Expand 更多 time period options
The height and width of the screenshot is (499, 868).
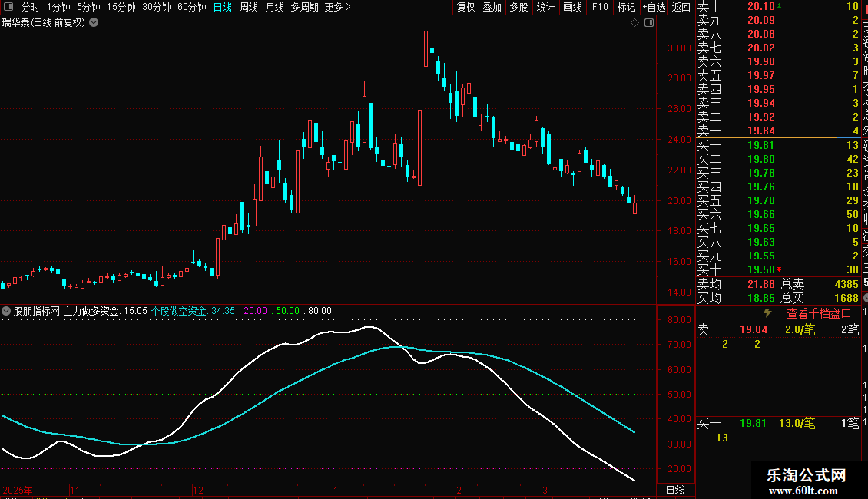(337, 7)
